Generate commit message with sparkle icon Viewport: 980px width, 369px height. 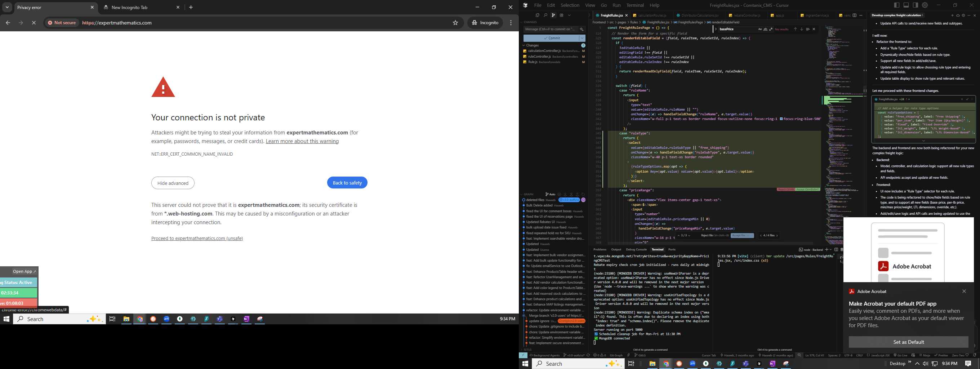582,29
